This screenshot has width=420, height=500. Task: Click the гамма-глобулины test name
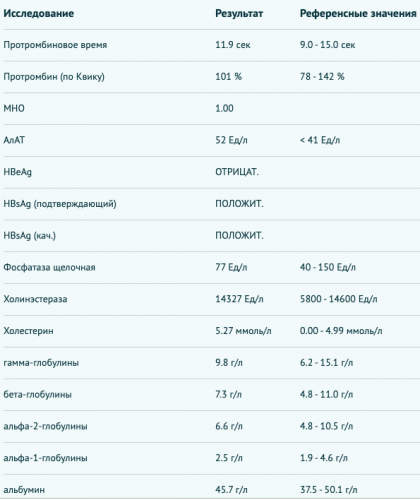41,363
